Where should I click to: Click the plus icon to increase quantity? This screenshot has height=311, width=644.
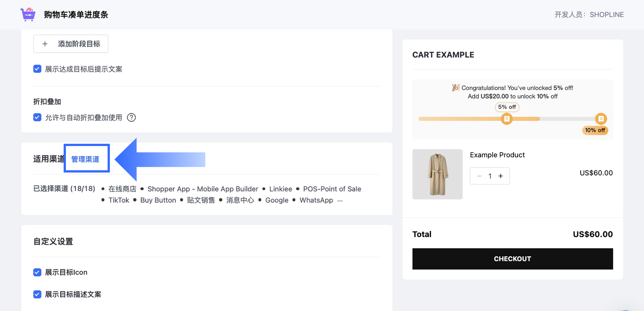click(x=501, y=176)
